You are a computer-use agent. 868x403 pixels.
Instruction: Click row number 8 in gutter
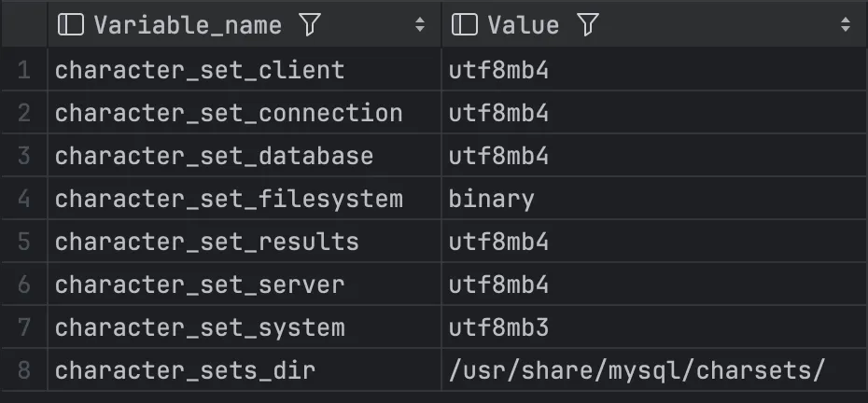point(24,370)
